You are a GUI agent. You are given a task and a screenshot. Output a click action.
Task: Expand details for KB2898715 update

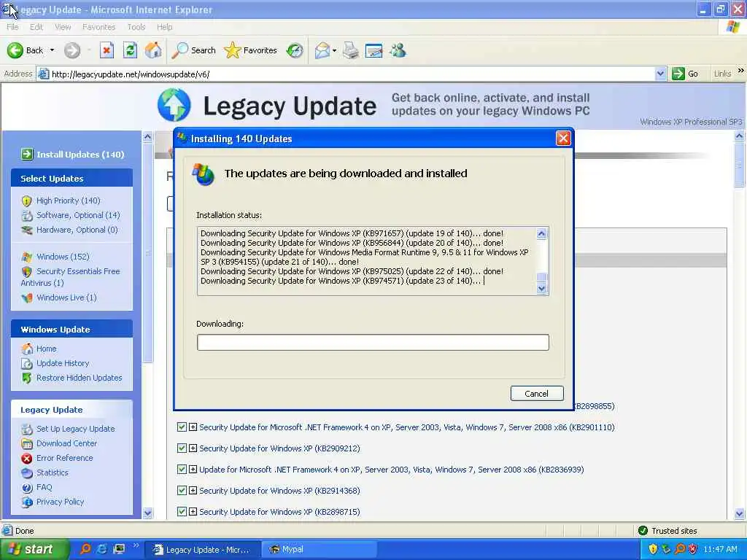[x=193, y=511]
